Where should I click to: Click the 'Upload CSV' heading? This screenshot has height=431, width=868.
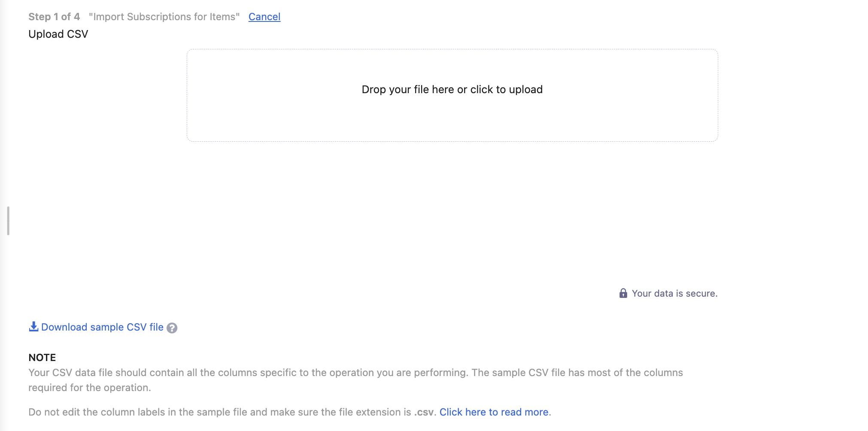pos(58,34)
